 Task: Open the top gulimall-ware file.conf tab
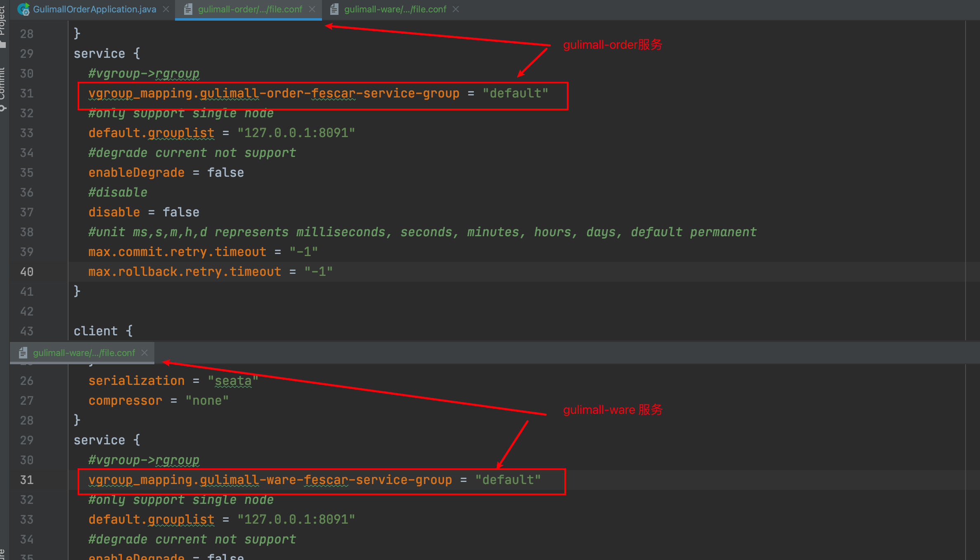[395, 9]
